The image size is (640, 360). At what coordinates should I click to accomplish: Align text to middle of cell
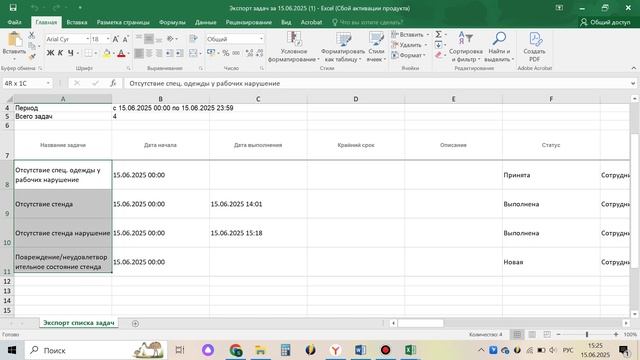[x=149, y=39]
